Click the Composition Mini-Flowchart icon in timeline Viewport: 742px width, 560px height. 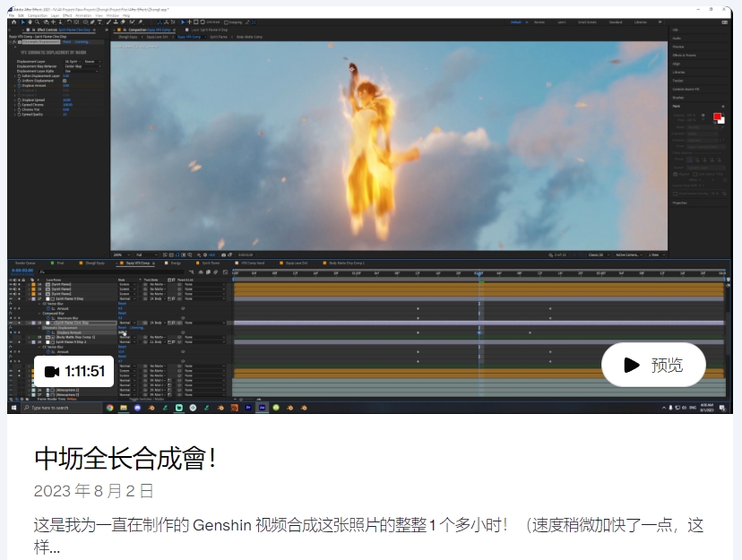pos(191,272)
